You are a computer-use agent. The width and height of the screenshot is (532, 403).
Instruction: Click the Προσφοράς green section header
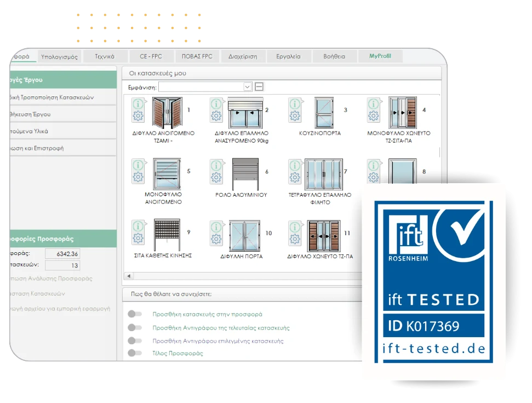point(64,239)
